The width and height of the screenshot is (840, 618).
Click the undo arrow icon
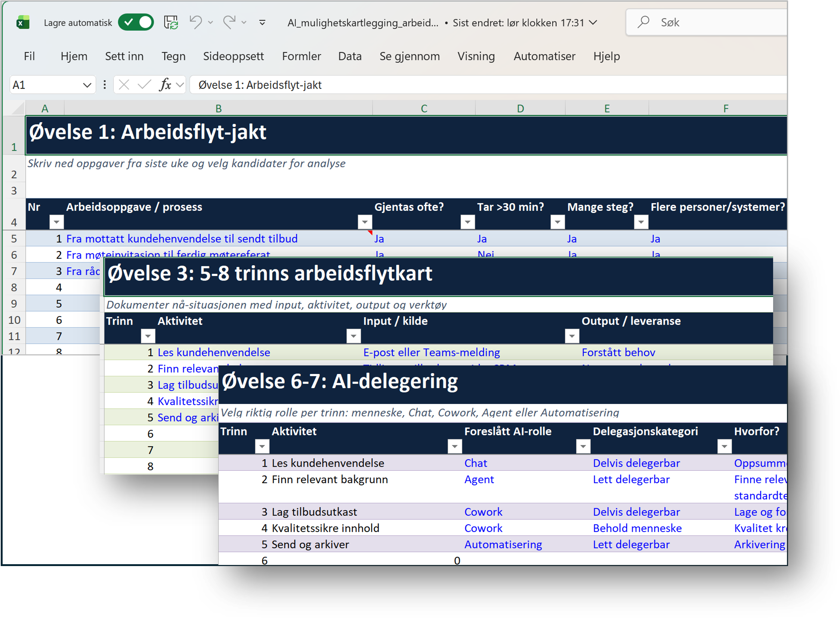(195, 22)
